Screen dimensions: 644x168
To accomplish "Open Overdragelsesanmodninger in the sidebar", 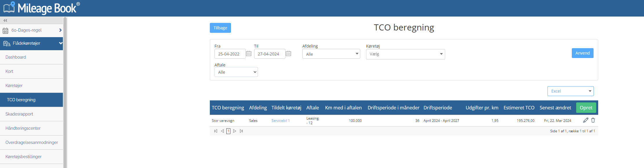I will pyautogui.click(x=31, y=142).
